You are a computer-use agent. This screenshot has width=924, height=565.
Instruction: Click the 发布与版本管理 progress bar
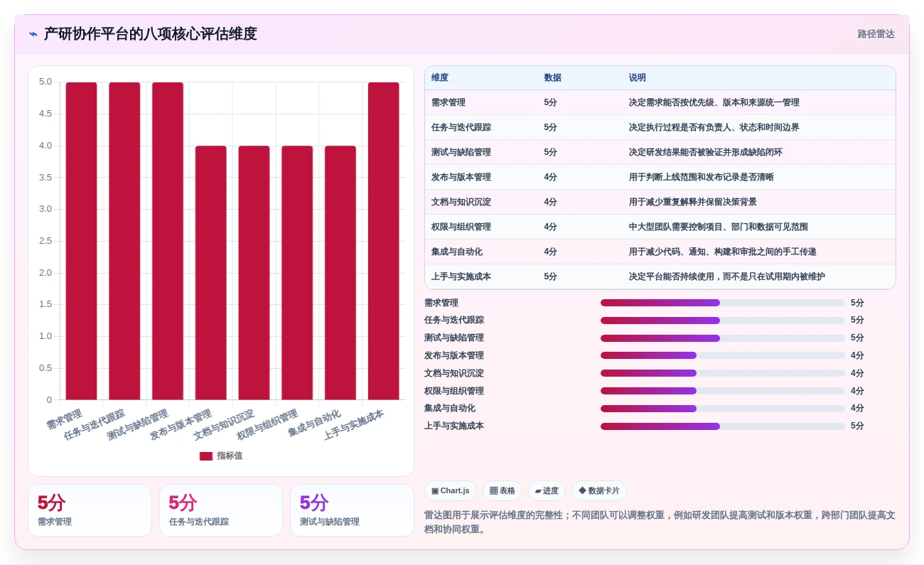[x=723, y=356]
